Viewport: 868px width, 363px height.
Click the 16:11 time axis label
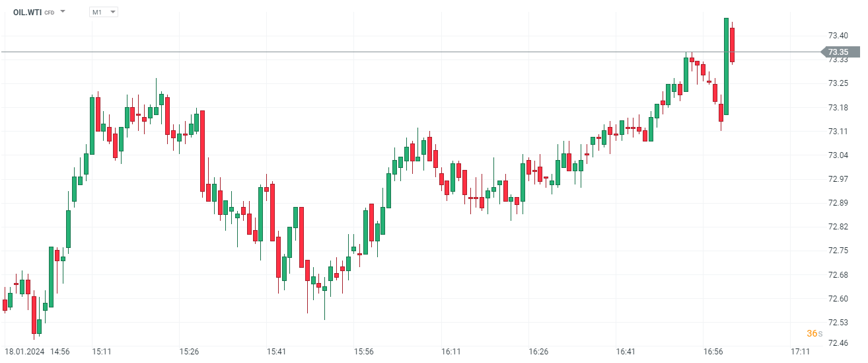click(451, 352)
